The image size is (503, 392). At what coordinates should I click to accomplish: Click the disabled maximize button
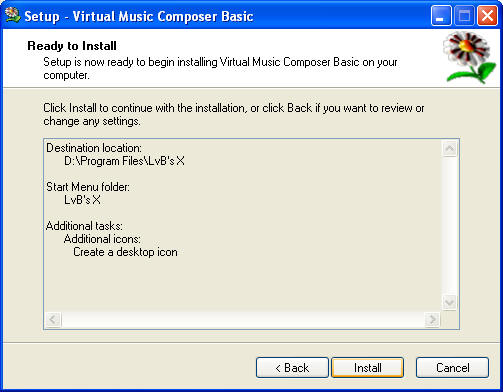[464, 16]
